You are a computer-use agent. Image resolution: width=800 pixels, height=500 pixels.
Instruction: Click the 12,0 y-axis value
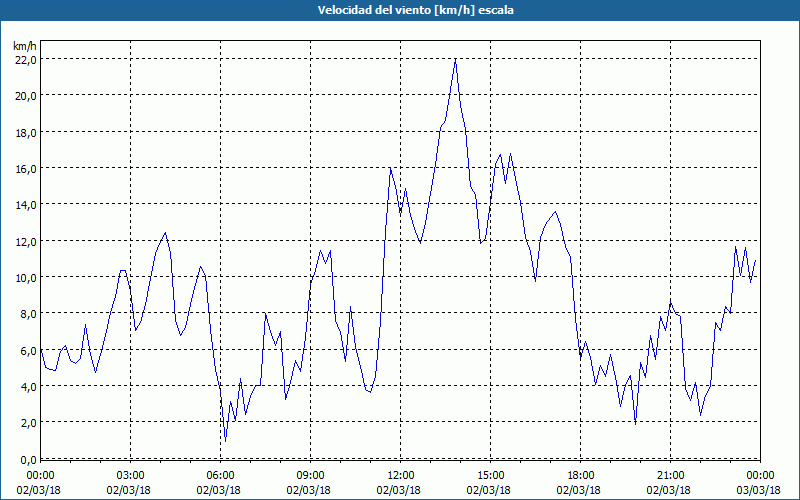25,241
